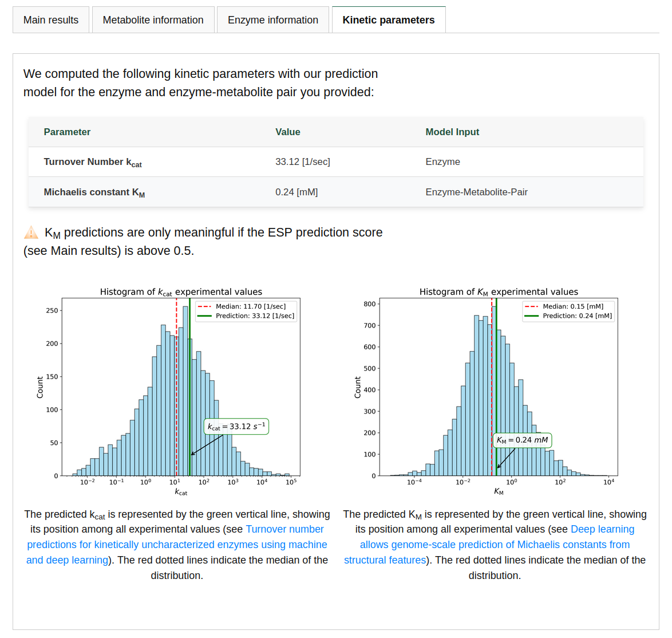Click the kcat = 33.12 annotation box
The width and height of the screenshot is (672, 638).
pyautogui.click(x=236, y=427)
